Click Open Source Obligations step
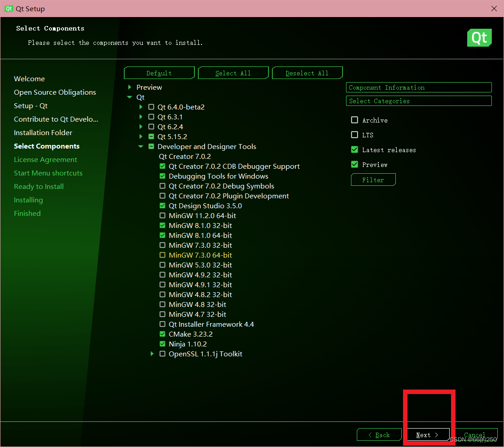The height and width of the screenshot is (447, 504). click(x=55, y=92)
